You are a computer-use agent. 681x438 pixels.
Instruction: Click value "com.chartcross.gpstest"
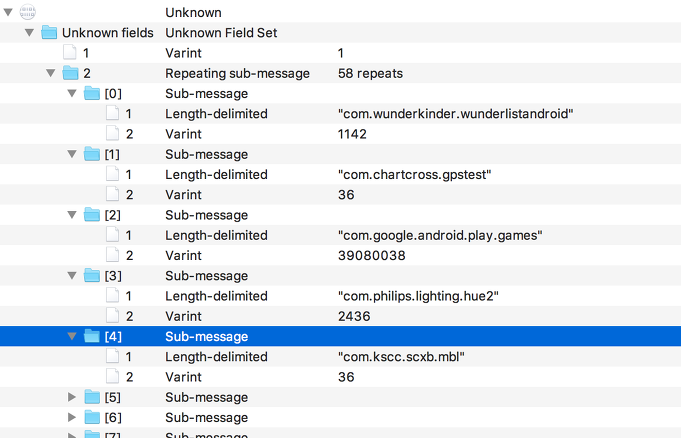coord(415,174)
